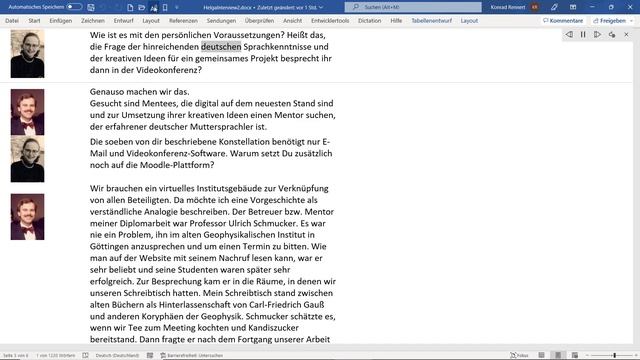Viewport: 640px width, 360px height.
Task: Skip to next paragraph in Read Aloud
Action: pos(597,35)
